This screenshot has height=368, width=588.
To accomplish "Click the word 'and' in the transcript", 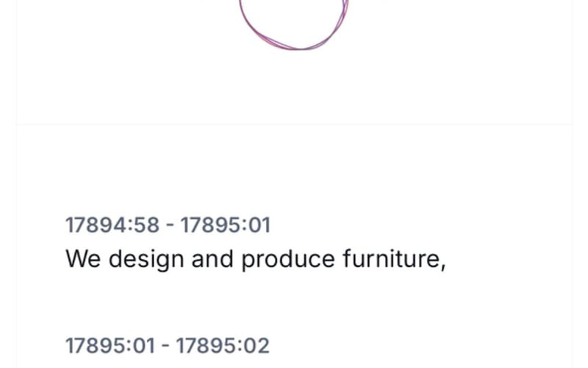I will pyautogui.click(x=212, y=258).
